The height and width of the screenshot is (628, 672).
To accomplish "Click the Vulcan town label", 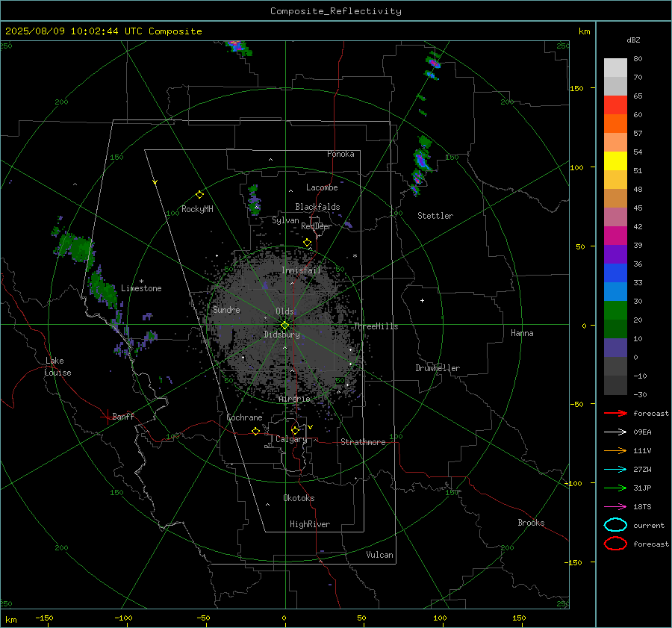I will click(x=380, y=555).
